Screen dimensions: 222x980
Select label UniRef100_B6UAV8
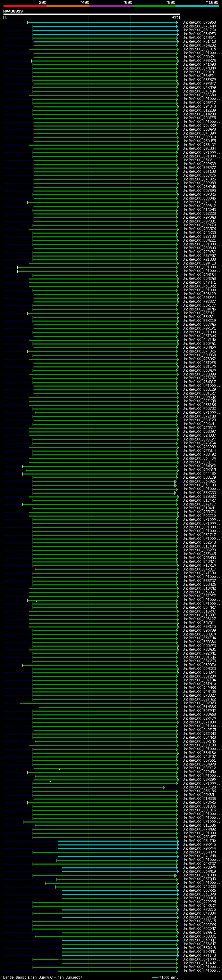(199, 129)
